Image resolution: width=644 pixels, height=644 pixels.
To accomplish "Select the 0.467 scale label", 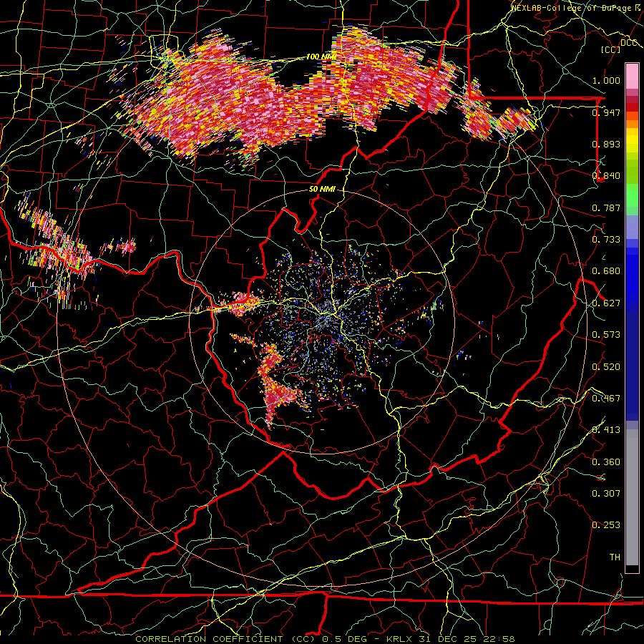I will coord(606,399).
